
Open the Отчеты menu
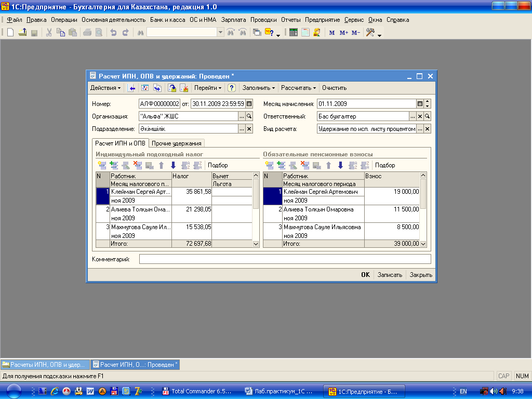291,20
